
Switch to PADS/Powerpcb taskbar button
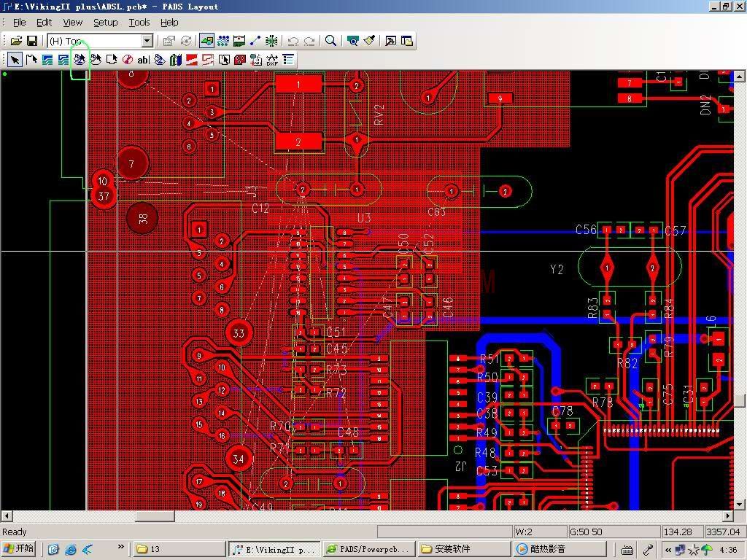pyautogui.click(x=368, y=549)
